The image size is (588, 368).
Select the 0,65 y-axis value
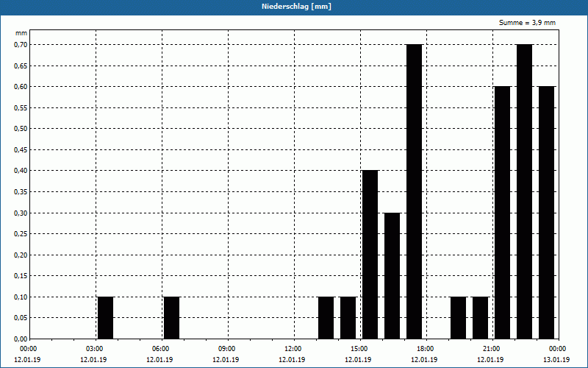point(21,66)
